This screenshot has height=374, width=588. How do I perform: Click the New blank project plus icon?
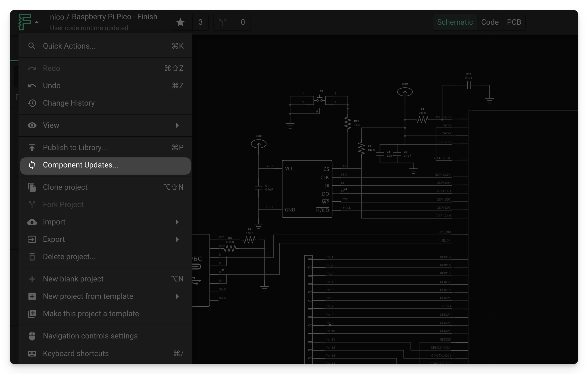tap(32, 279)
